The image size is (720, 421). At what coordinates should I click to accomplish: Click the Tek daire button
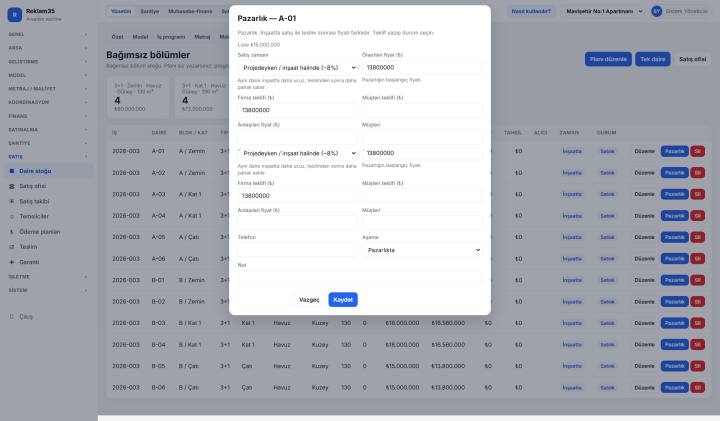tap(652, 59)
